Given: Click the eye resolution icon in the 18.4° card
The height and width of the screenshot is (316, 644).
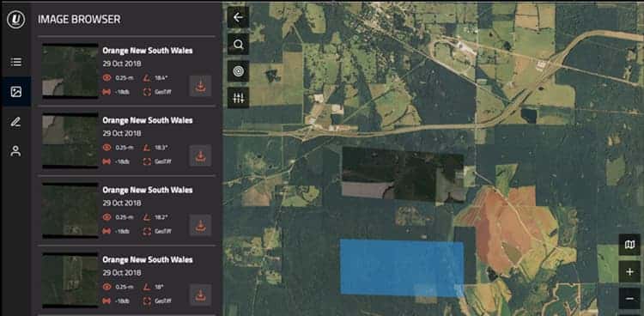Looking at the screenshot, I should pyautogui.click(x=106, y=77).
